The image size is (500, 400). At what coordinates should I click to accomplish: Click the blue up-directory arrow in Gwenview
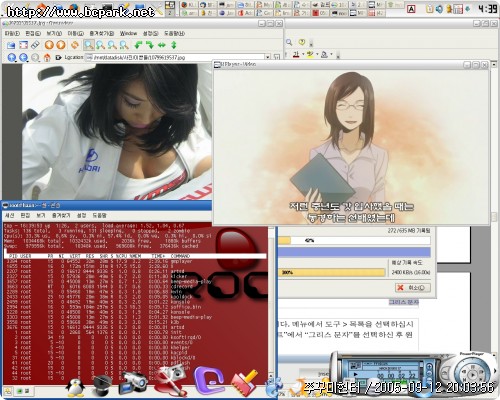point(12,58)
